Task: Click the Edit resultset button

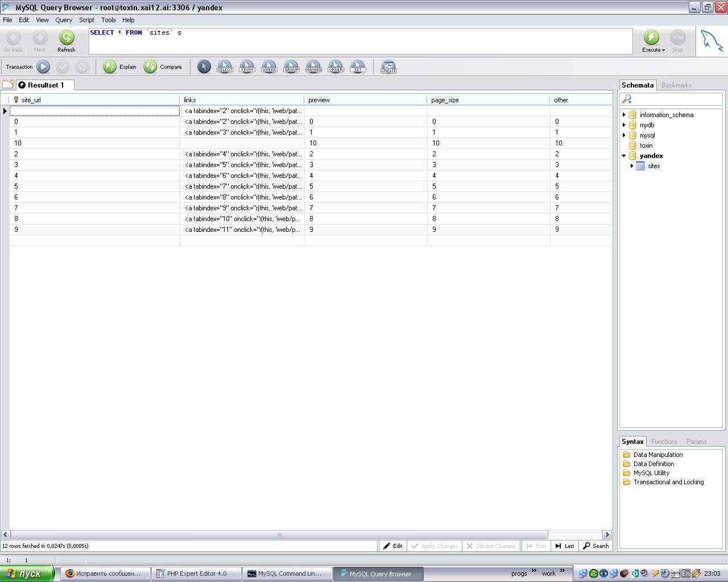Action: coord(393,546)
